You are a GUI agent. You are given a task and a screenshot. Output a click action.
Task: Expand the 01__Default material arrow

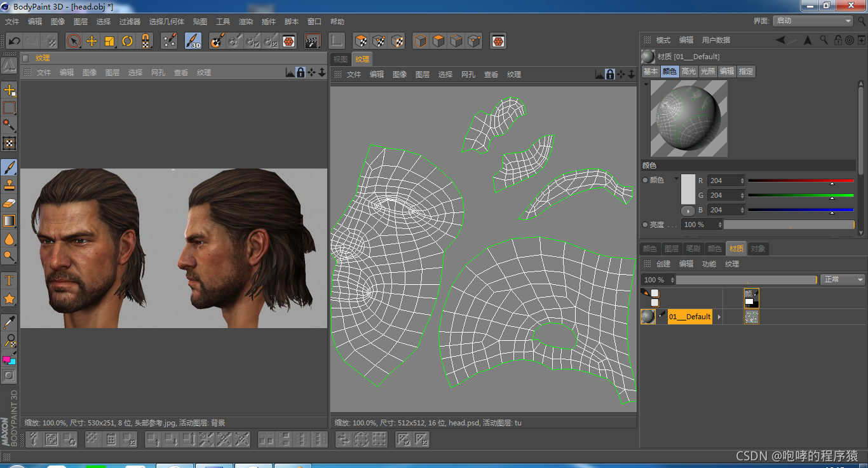pyautogui.click(x=719, y=317)
